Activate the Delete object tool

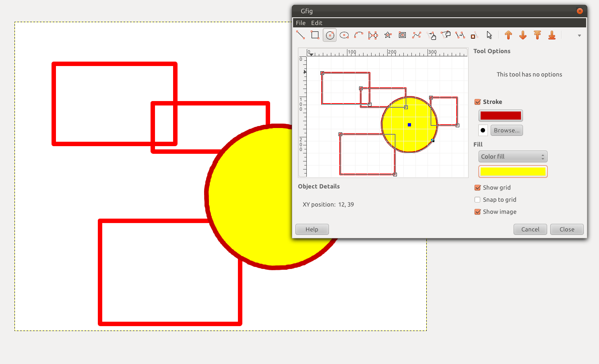point(474,35)
